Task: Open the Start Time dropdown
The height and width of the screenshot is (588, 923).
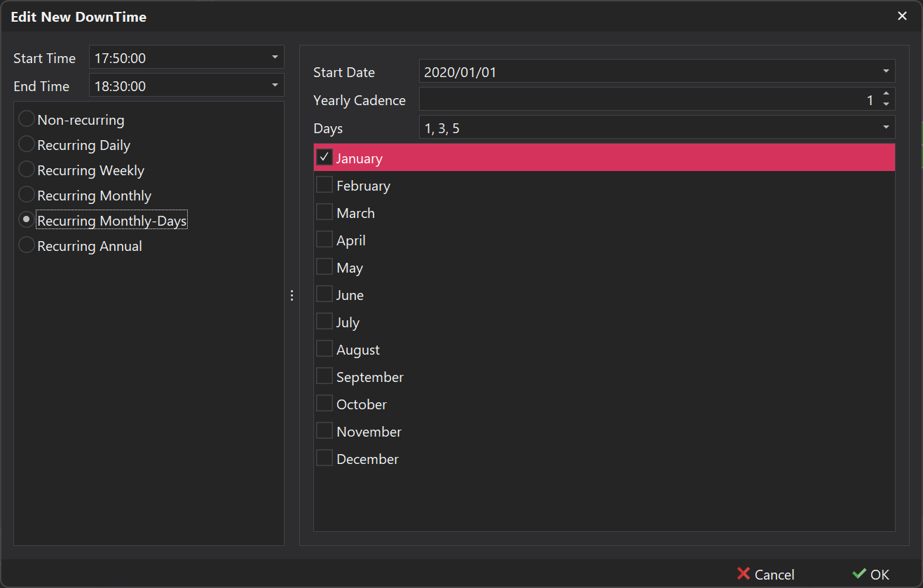Action: coord(276,57)
